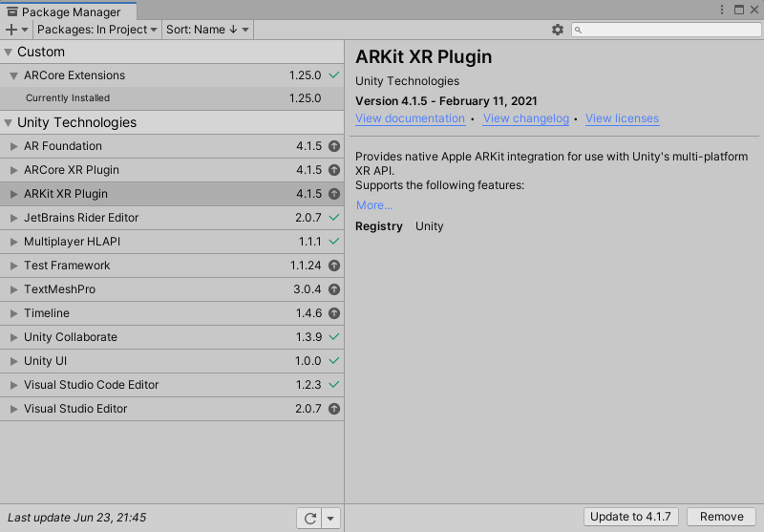This screenshot has height=532, width=764.
Task: Expand JetBrains Rider Editor versions
Action: pos(13,218)
